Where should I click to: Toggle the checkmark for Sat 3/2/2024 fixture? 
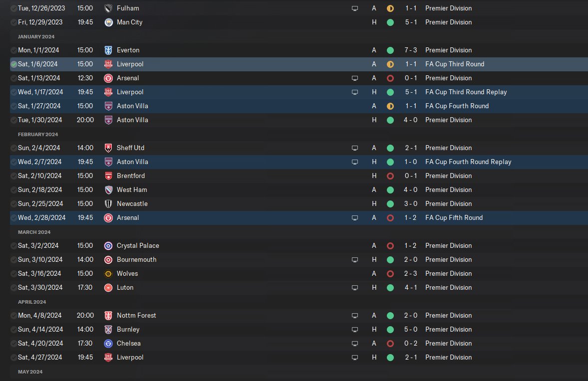coord(14,246)
